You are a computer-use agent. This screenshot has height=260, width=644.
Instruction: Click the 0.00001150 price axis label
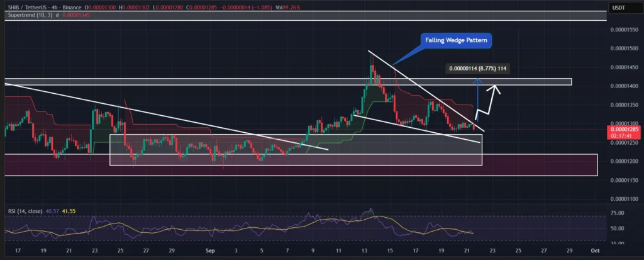624,180
